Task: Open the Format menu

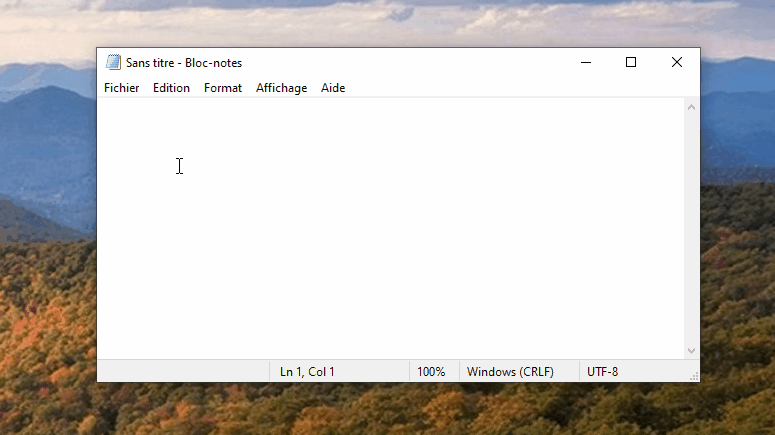Action: pyautogui.click(x=223, y=88)
